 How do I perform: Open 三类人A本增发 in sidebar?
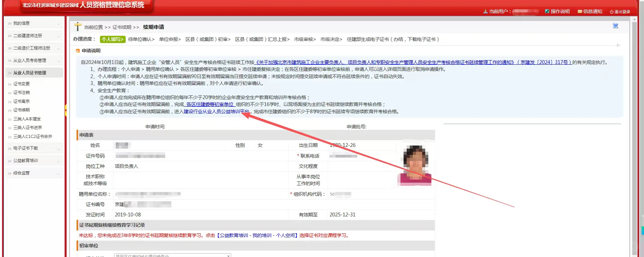(x=27, y=119)
